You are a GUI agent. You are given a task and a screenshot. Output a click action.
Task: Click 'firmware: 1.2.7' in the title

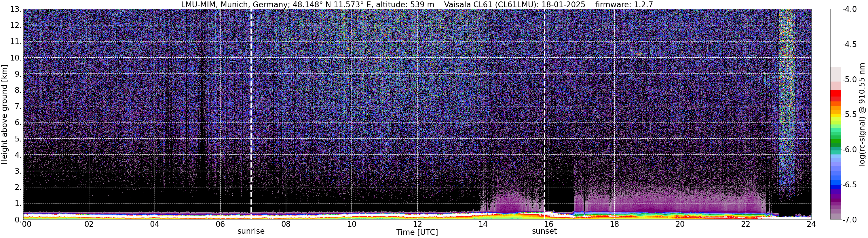point(624,4)
